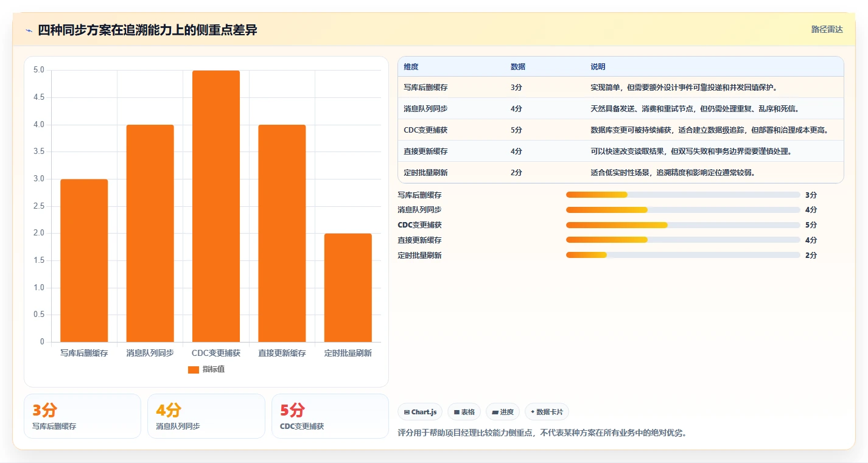Click the 定时批量刷新 bar in chart

(348, 288)
